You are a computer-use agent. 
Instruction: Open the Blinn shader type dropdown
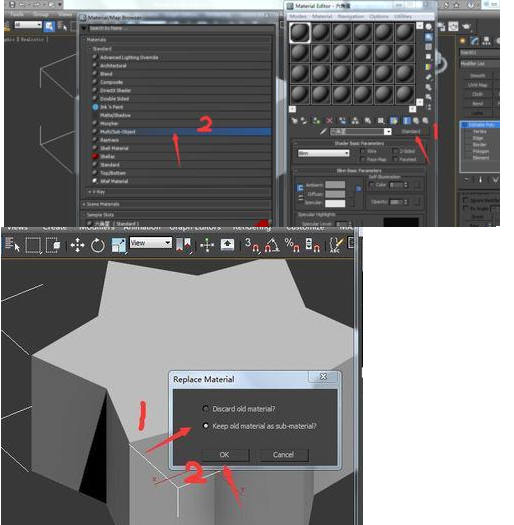pyautogui.click(x=323, y=153)
